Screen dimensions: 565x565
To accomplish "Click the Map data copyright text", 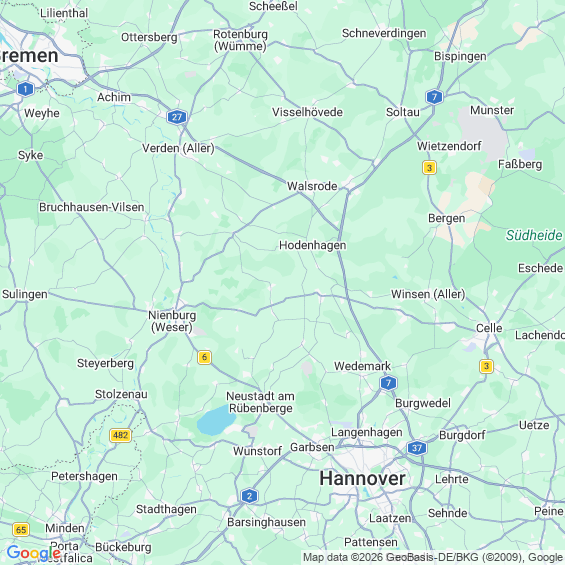I will coord(433,557).
